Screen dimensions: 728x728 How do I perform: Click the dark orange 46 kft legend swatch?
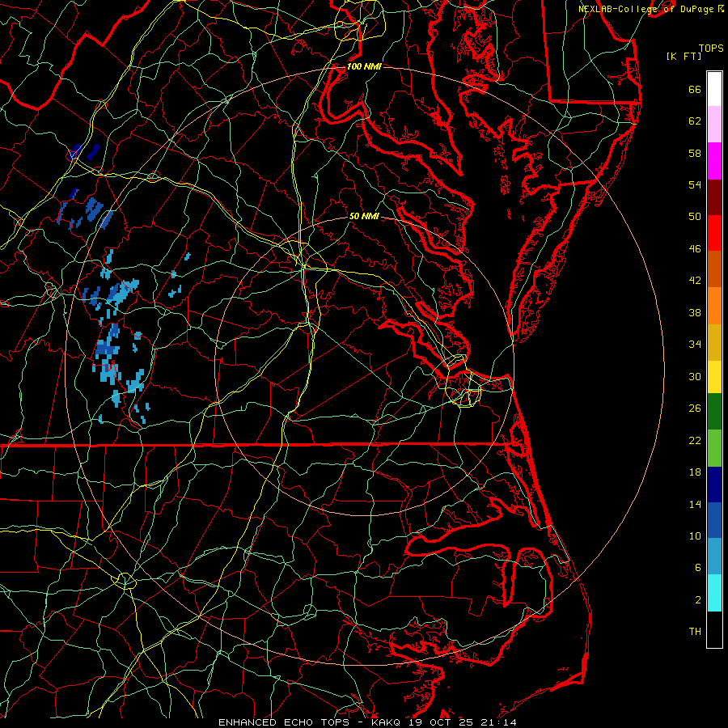(x=714, y=269)
